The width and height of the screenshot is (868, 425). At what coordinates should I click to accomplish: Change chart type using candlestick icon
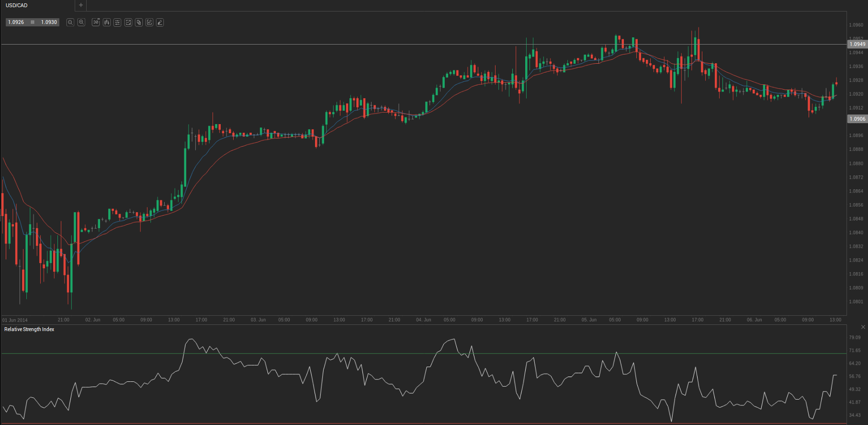[107, 23]
